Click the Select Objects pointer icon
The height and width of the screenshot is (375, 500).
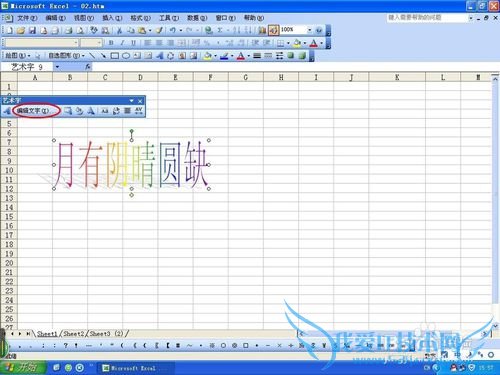tap(38, 56)
